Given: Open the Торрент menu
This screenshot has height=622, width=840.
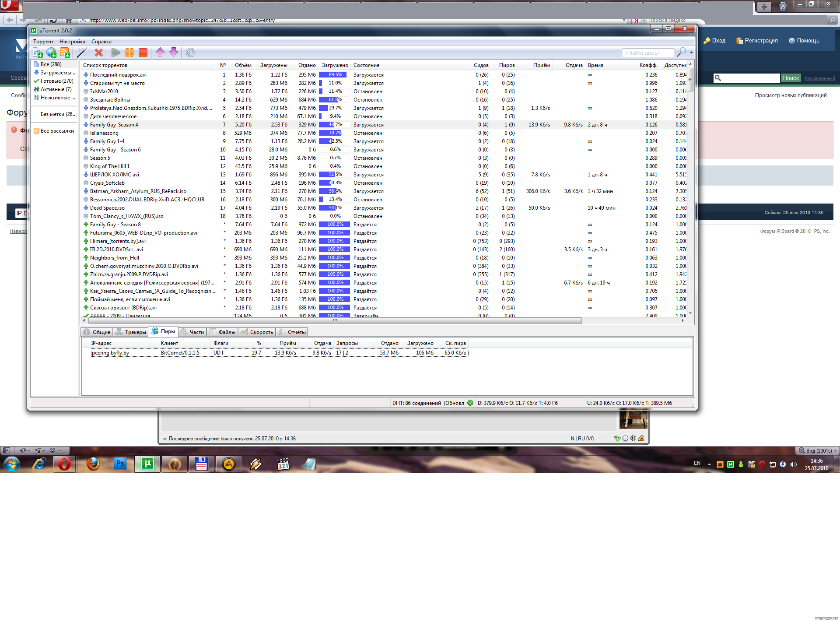Looking at the screenshot, I should pos(43,42).
